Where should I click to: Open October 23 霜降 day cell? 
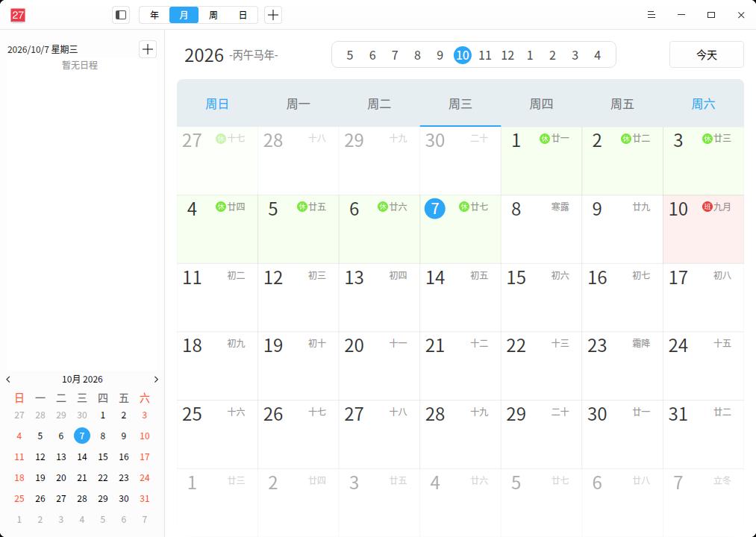coord(622,366)
